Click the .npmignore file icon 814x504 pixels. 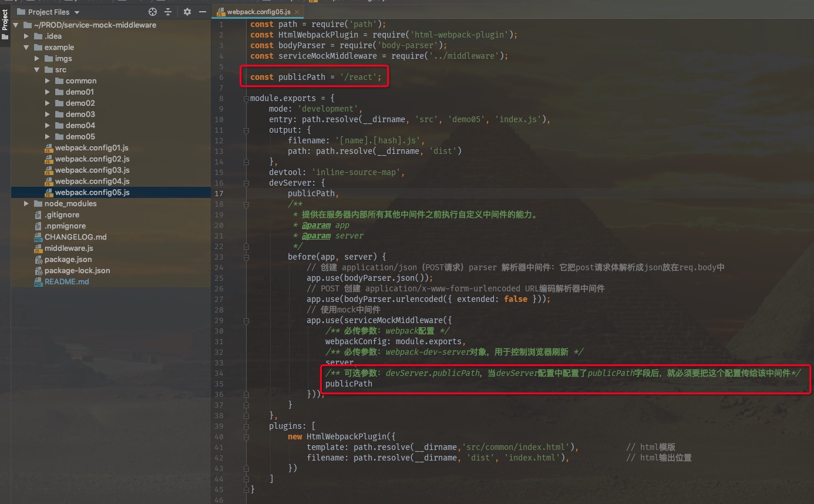click(x=38, y=226)
